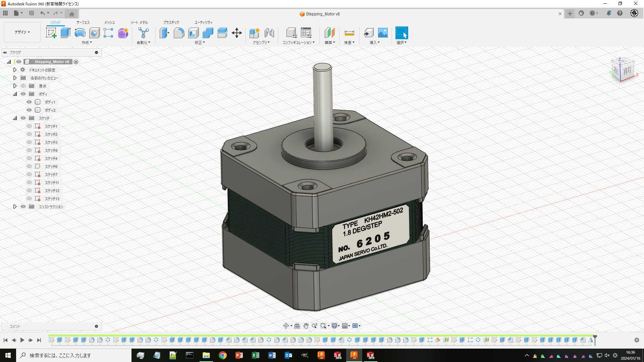
Task: Open Chrome from the taskbar
Action: click(222, 355)
